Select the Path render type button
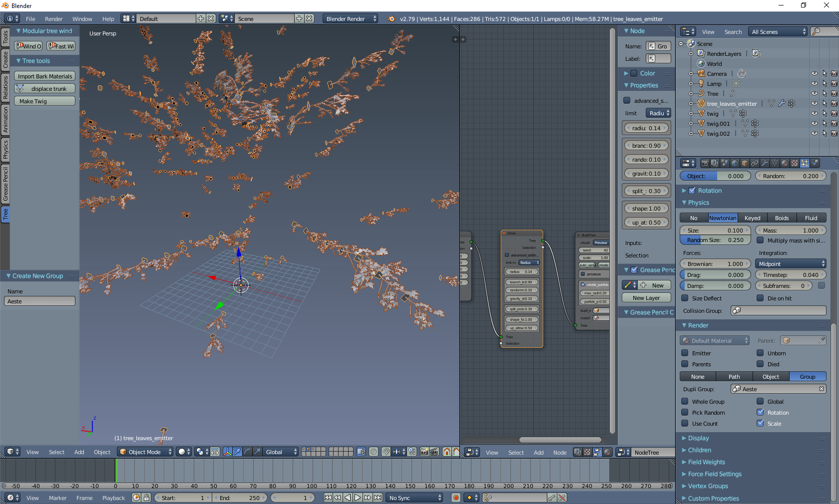The width and height of the screenshot is (839, 504). click(x=734, y=377)
